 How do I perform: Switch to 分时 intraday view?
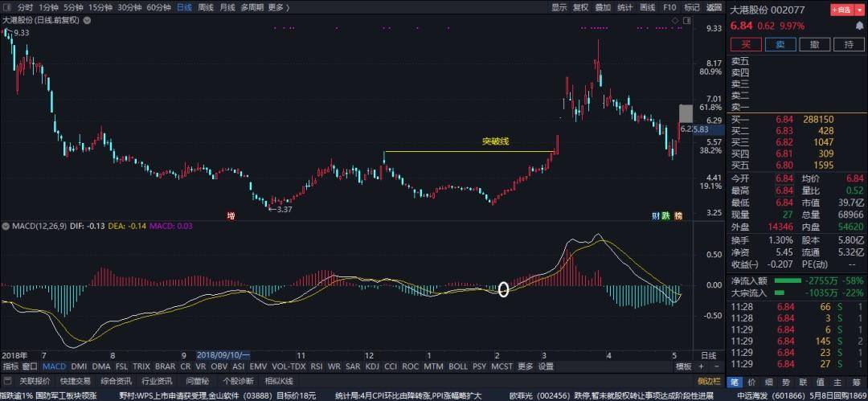click(x=25, y=7)
